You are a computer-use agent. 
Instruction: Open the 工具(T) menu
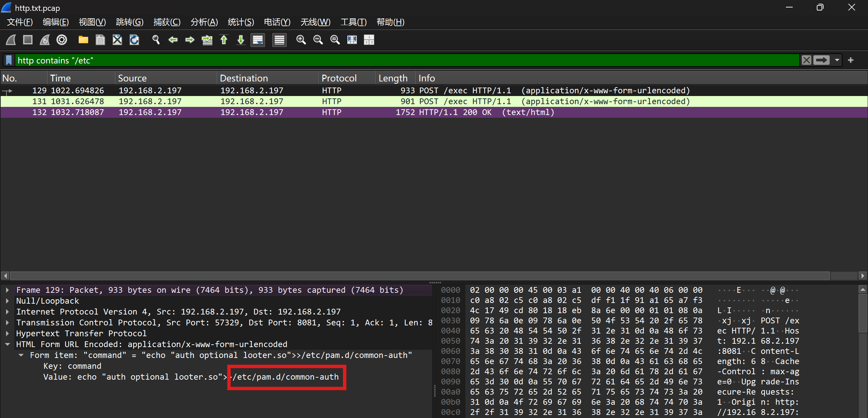coord(353,22)
